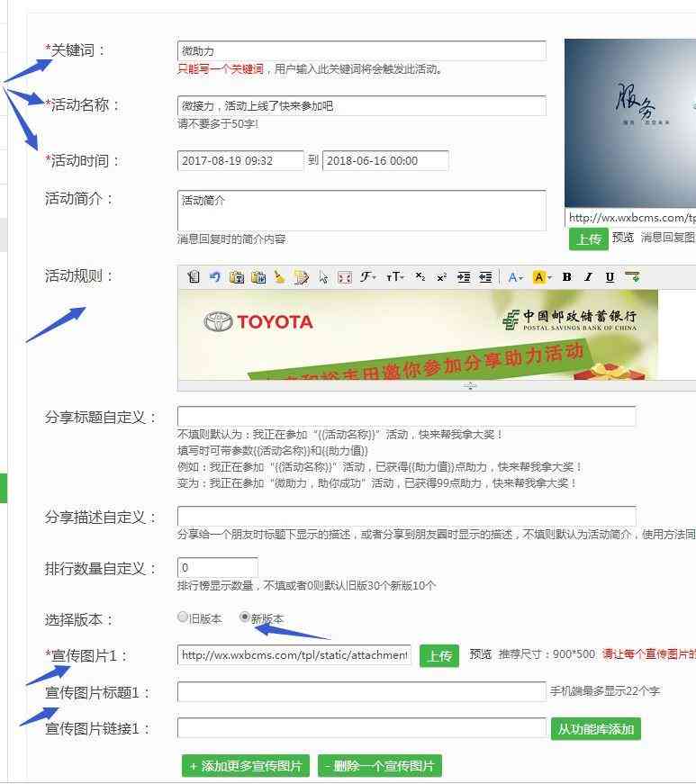696x784 pixels.
Task: Apply subscript formatting
Action: tap(420, 276)
